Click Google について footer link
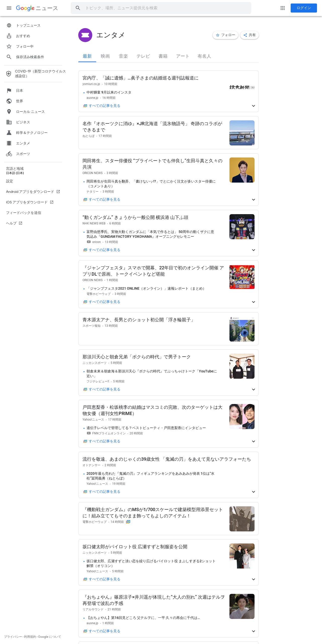The width and height of the screenshot is (322, 644). click(49, 637)
